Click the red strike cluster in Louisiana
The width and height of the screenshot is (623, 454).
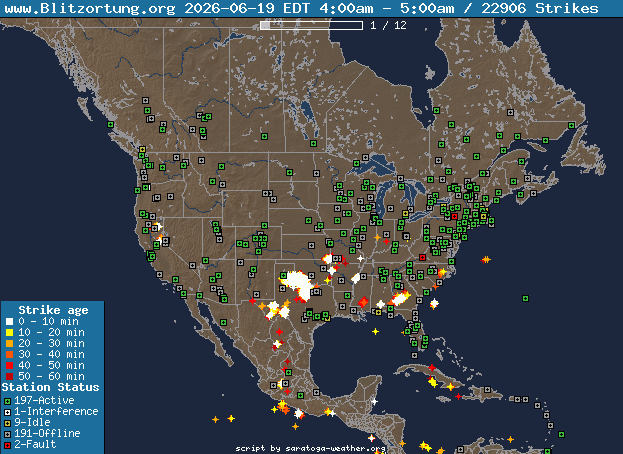point(363,302)
